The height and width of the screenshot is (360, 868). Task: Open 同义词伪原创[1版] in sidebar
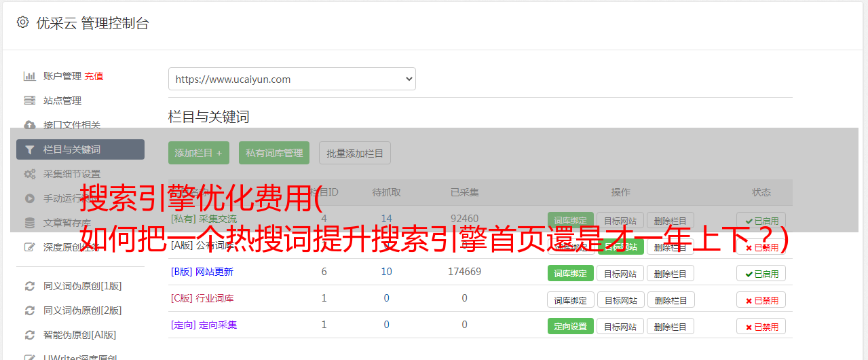[x=83, y=286]
